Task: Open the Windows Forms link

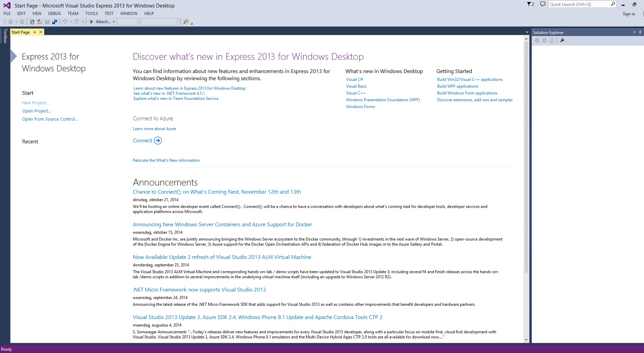Action: pyautogui.click(x=360, y=107)
